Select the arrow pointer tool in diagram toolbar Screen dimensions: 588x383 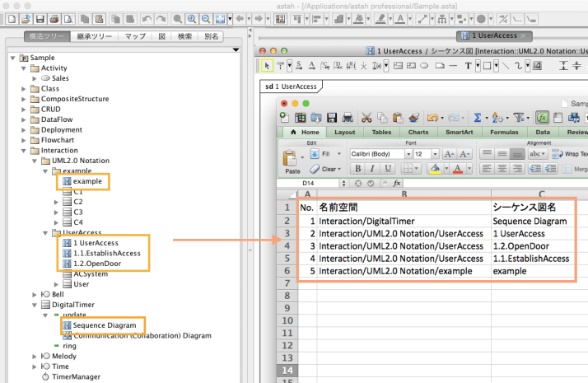(266, 66)
